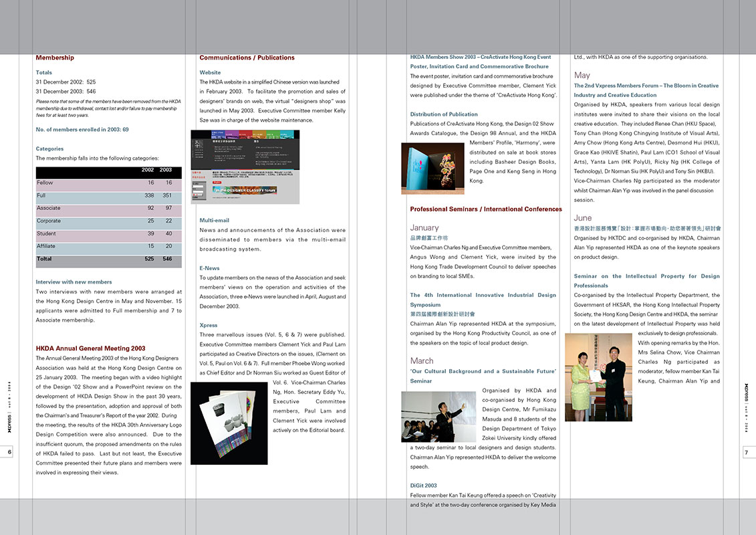
Task: Click the "DiGit 2003" subheading
Action: coord(423,486)
